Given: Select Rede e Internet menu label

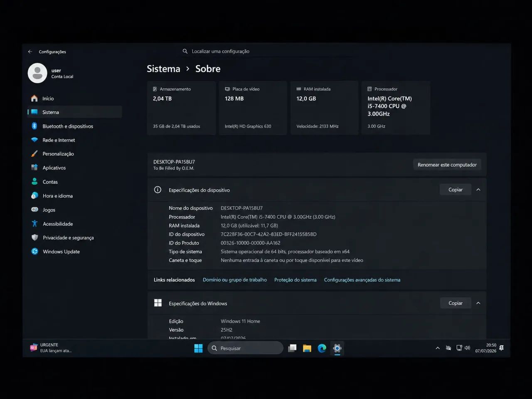Looking at the screenshot, I should tap(59, 140).
